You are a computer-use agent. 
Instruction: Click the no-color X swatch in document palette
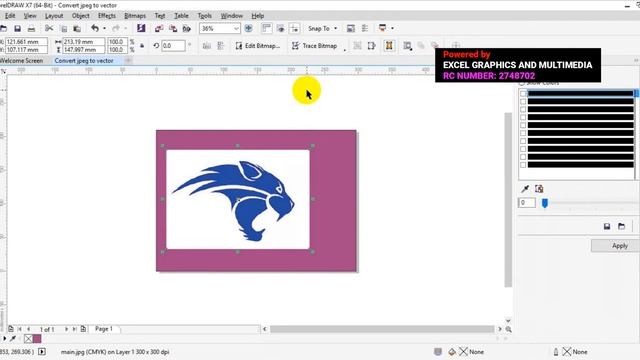[x=28, y=338]
